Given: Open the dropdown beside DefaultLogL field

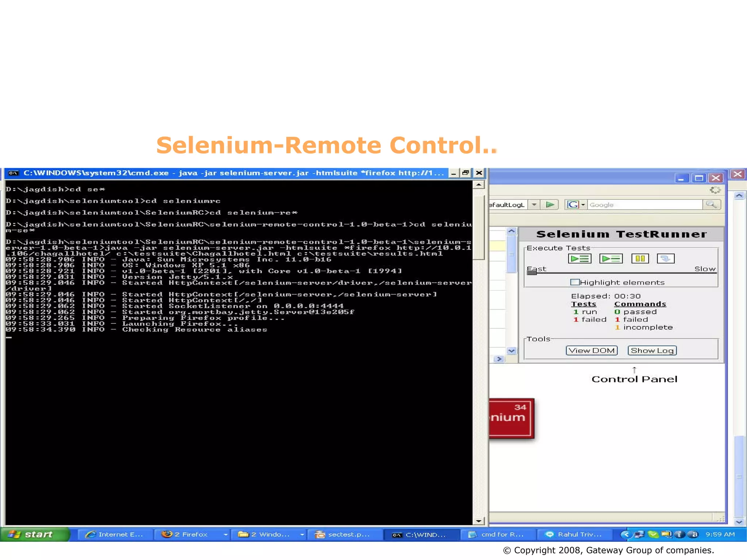Looking at the screenshot, I should tap(534, 205).
